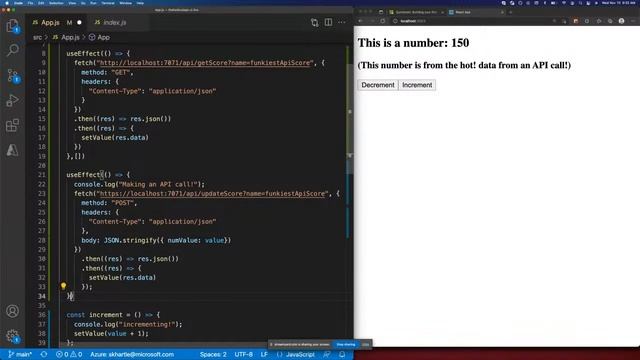Change indentation via Spaces: 2
This screenshot has height=360, width=640.
pos(213,354)
